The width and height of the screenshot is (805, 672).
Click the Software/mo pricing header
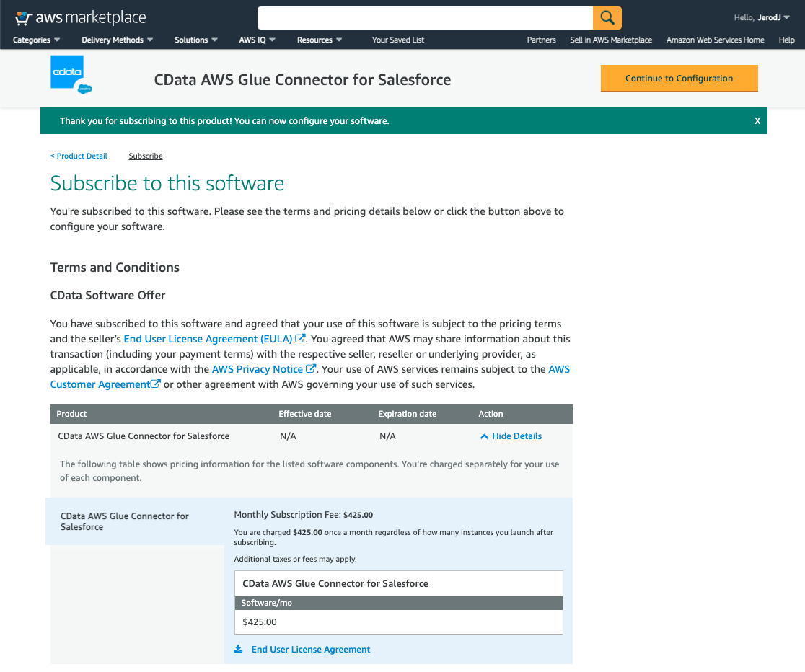pos(398,604)
